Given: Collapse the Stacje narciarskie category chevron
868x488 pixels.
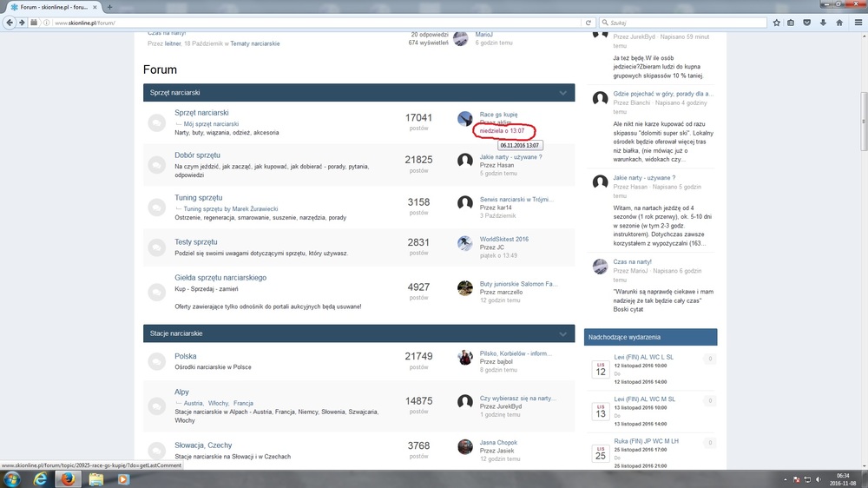Looking at the screenshot, I should tap(563, 333).
